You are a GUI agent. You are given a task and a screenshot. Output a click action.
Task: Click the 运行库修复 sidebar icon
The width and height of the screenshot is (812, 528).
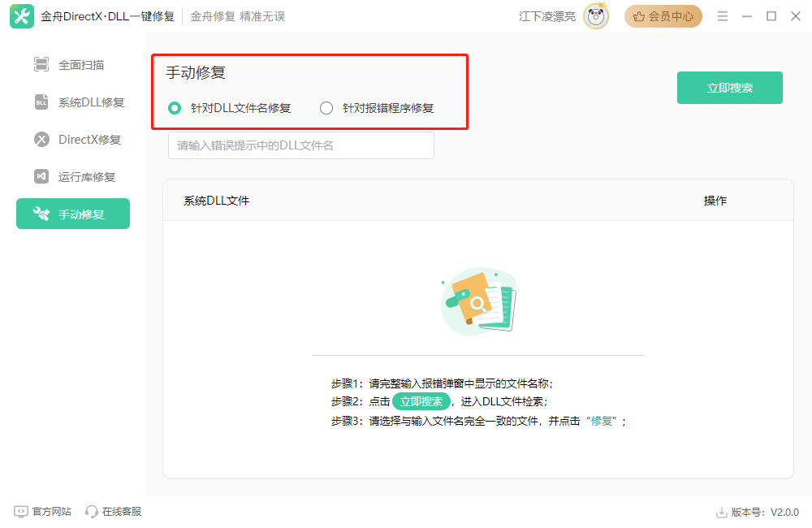[x=41, y=177]
